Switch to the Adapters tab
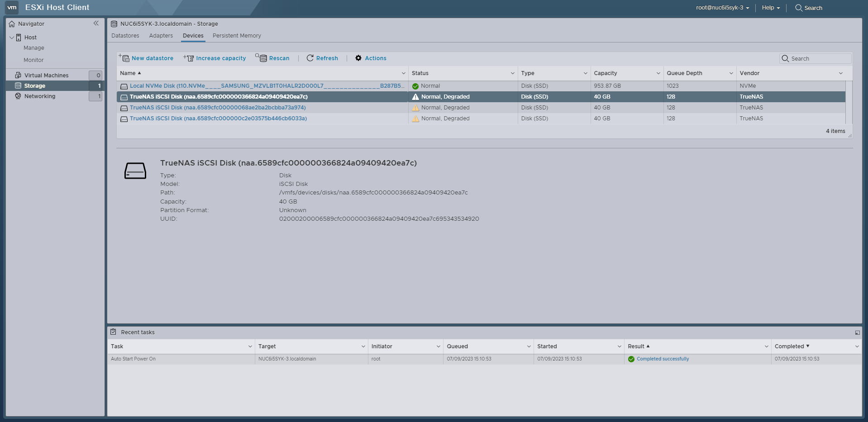This screenshot has height=422, width=868. [161, 36]
